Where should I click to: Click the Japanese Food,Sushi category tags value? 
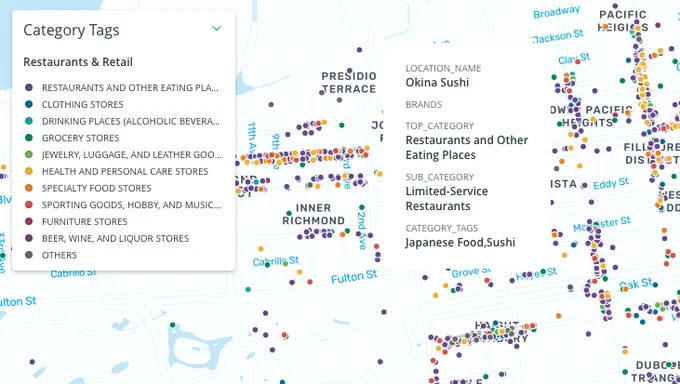[460, 242]
